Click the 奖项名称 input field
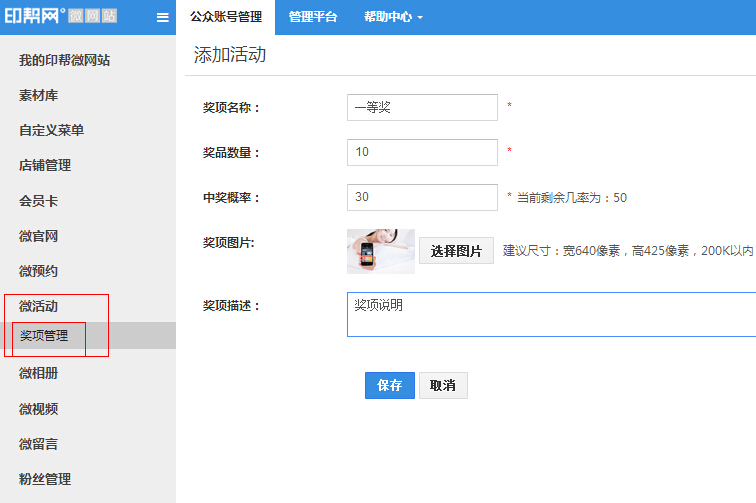This screenshot has width=756, height=503. (x=422, y=107)
